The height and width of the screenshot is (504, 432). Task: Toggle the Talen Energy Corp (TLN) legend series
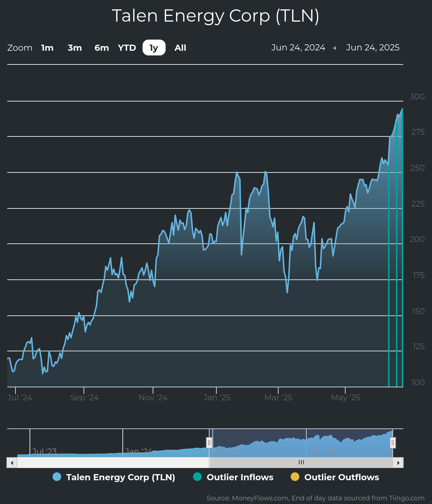[x=114, y=477]
